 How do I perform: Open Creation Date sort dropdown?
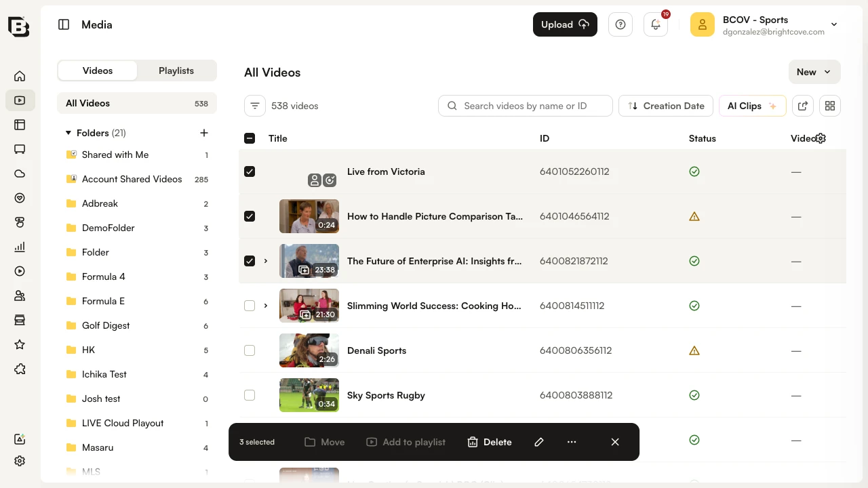pos(666,106)
